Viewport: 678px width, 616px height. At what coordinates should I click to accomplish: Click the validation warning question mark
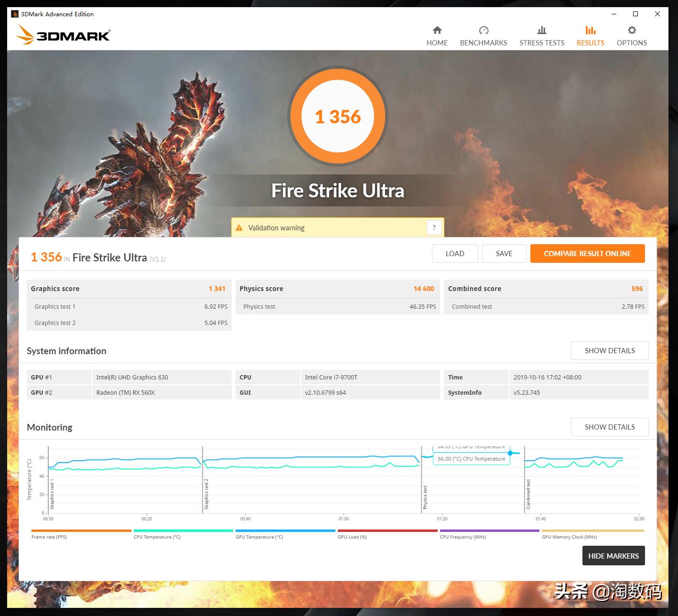coord(434,227)
